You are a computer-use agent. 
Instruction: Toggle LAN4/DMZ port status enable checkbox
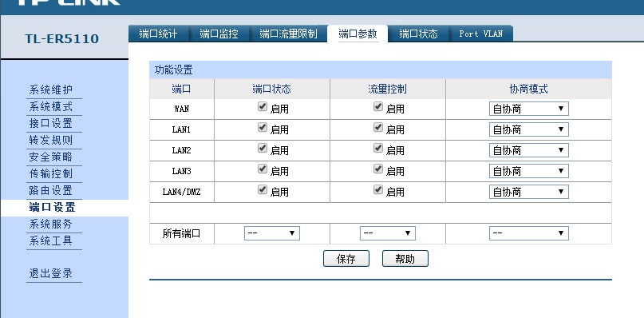pos(263,189)
